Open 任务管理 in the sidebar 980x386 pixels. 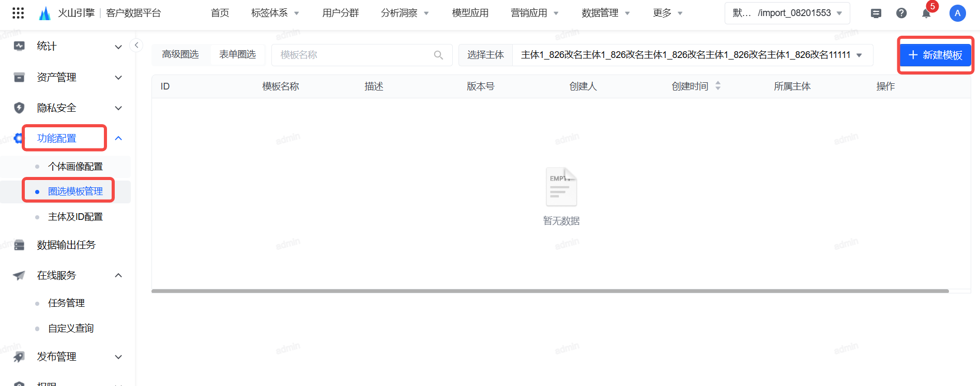[66, 303]
